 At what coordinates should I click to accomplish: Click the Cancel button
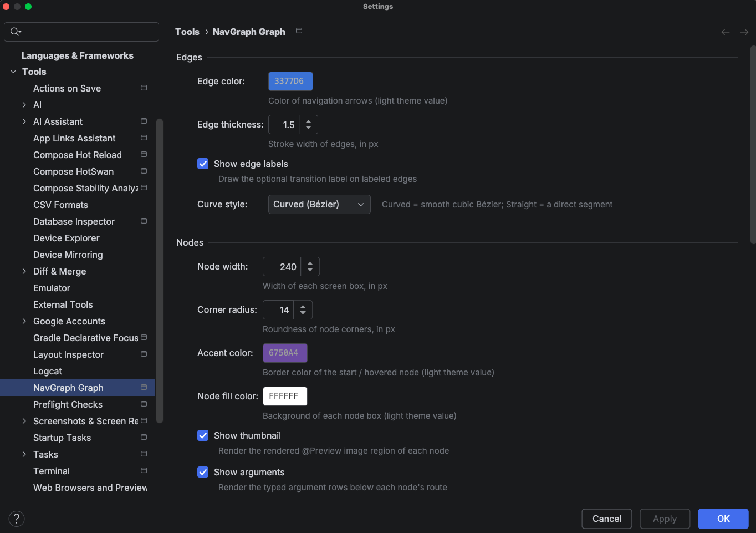pos(607,519)
